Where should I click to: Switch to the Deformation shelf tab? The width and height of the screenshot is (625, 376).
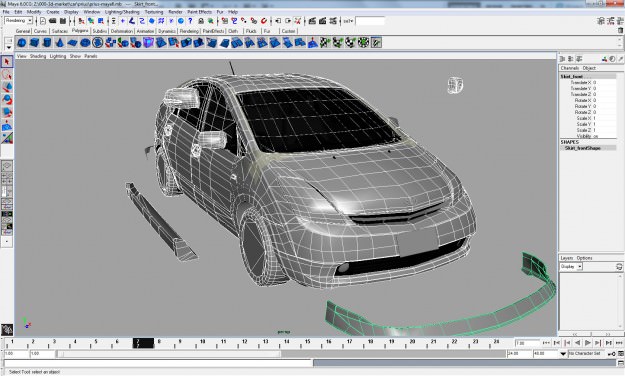click(122, 31)
